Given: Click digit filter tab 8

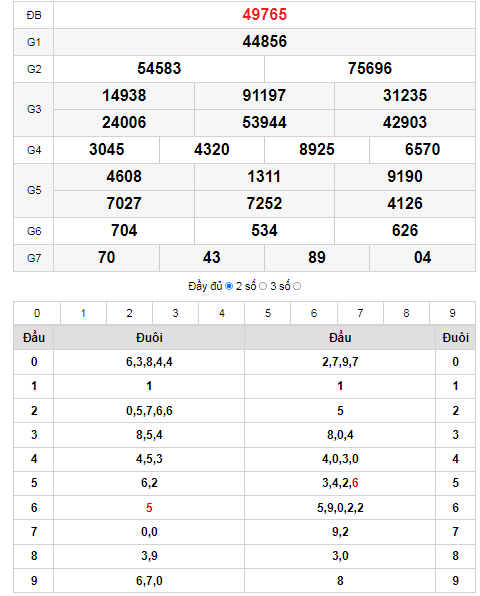Looking at the screenshot, I should [406, 313].
